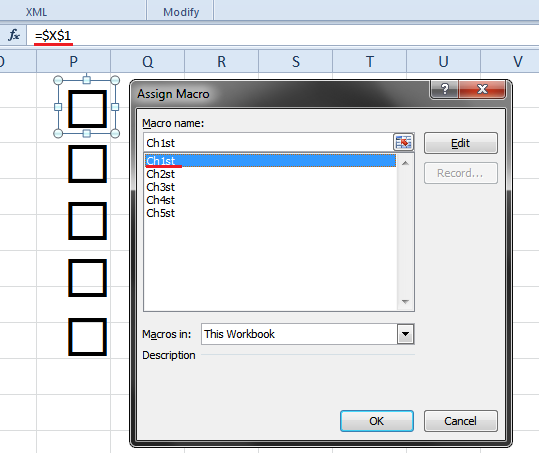
Task: Toggle the second checkbox in column P
Action: click(87, 164)
